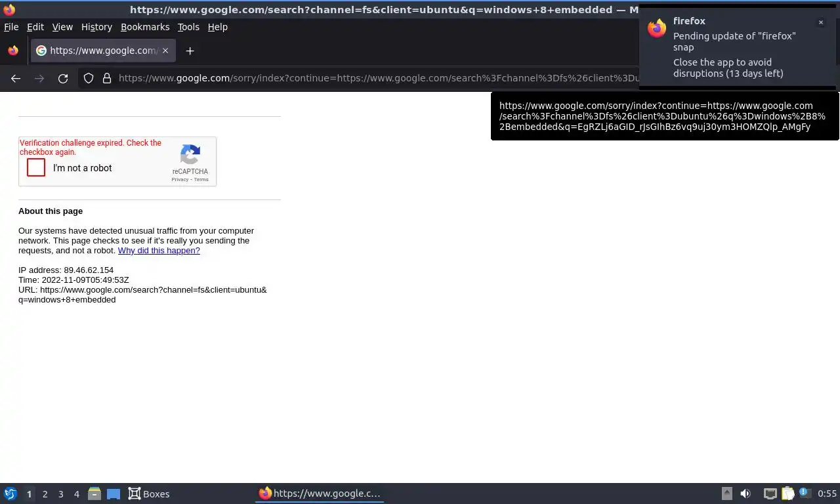The height and width of the screenshot is (504, 840).
Task: Go back to the previous page
Action: point(16,78)
